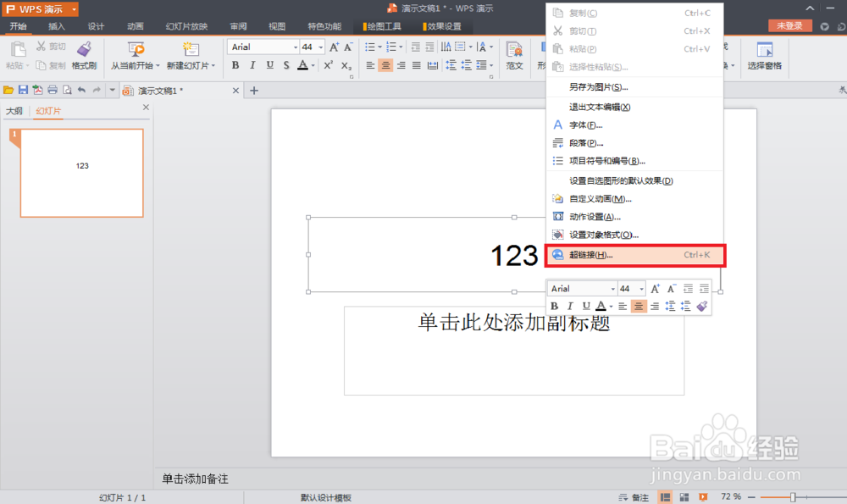Image resolution: width=847 pixels, height=504 pixels.
Task: Justify text in ribbon
Action: coord(416,65)
